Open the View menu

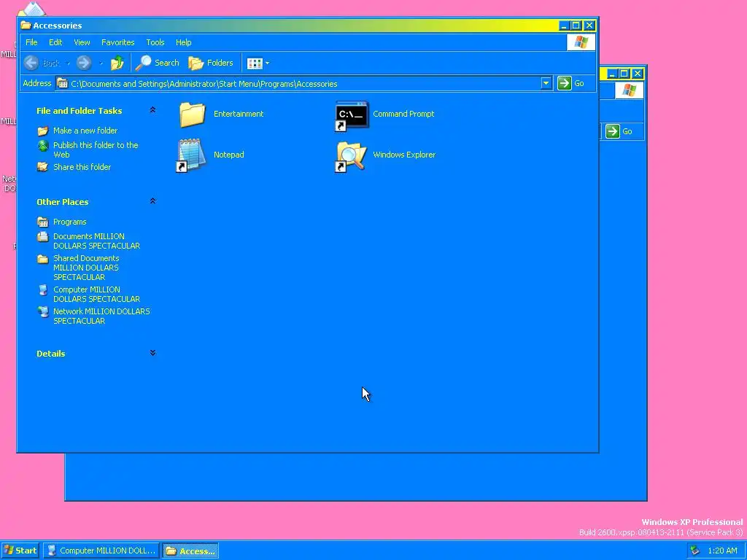(x=82, y=42)
